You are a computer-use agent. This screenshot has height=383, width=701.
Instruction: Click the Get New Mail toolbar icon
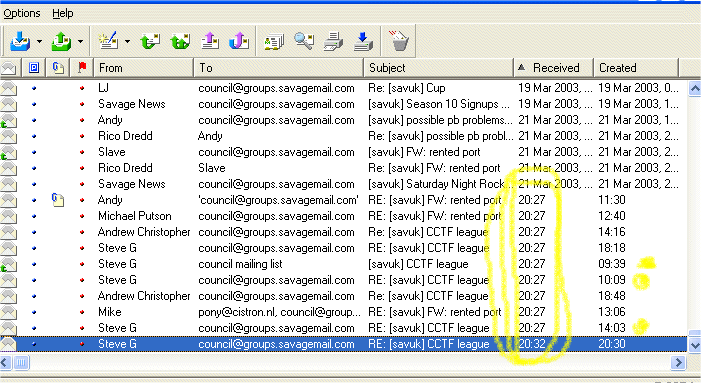20,41
